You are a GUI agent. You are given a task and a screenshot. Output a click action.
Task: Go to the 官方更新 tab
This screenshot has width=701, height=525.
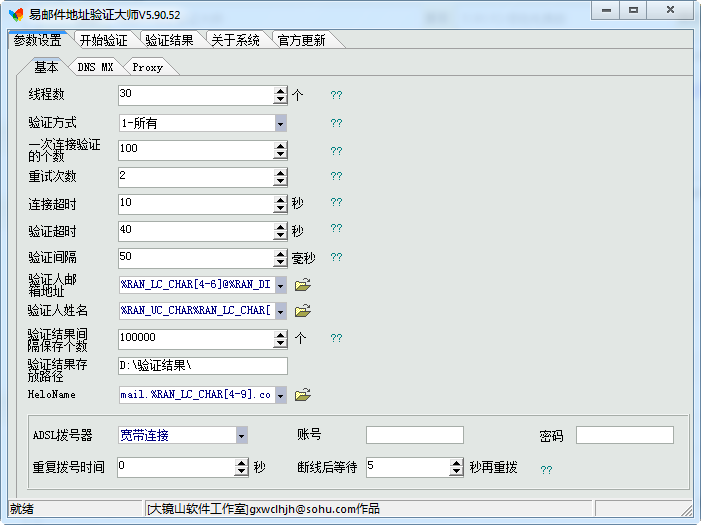tap(302, 41)
